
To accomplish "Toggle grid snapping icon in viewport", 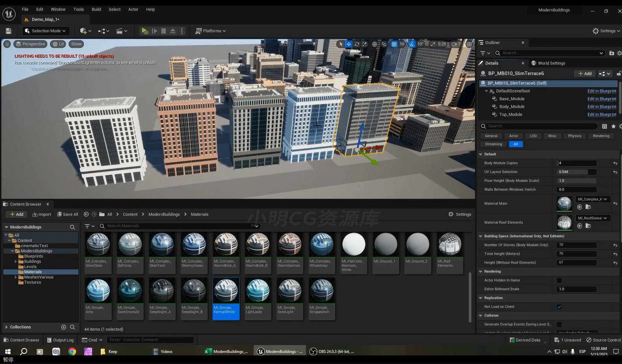I will tap(394, 44).
